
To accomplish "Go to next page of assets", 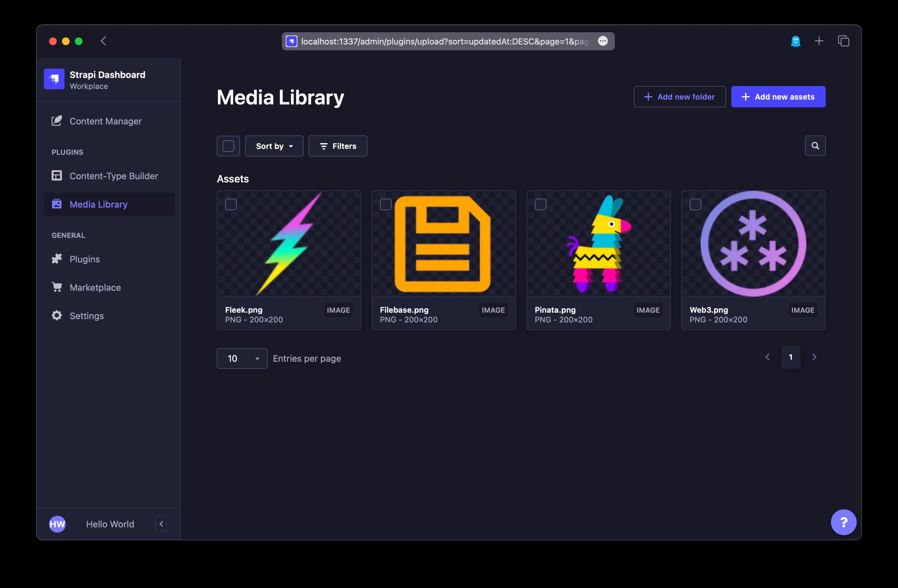I will coord(814,357).
